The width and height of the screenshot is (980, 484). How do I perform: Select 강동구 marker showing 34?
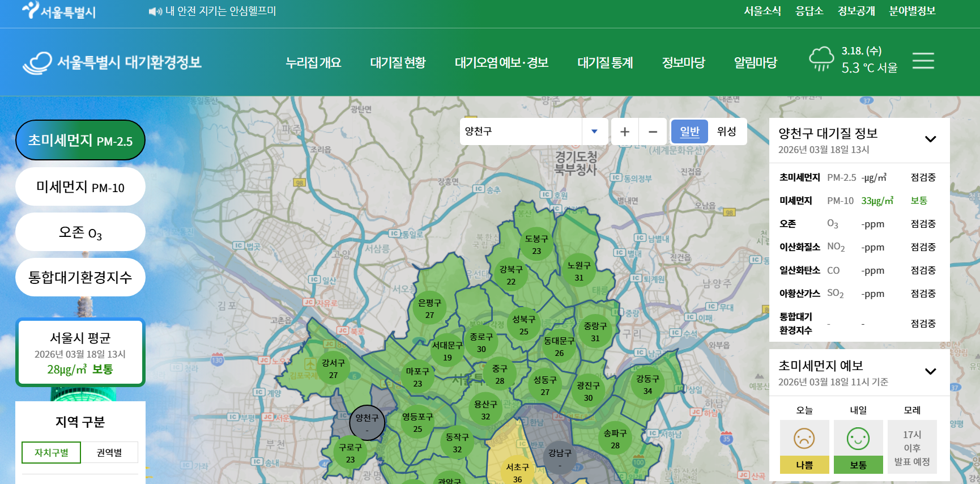pos(647,384)
